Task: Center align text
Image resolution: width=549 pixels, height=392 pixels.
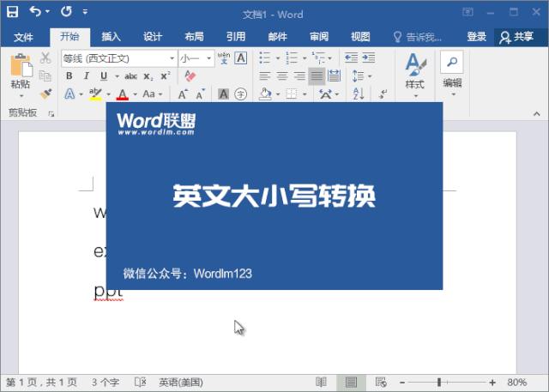Action: pos(282,76)
